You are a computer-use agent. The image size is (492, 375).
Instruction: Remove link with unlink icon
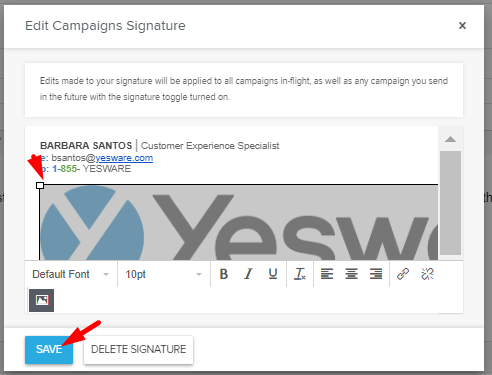[x=427, y=274]
